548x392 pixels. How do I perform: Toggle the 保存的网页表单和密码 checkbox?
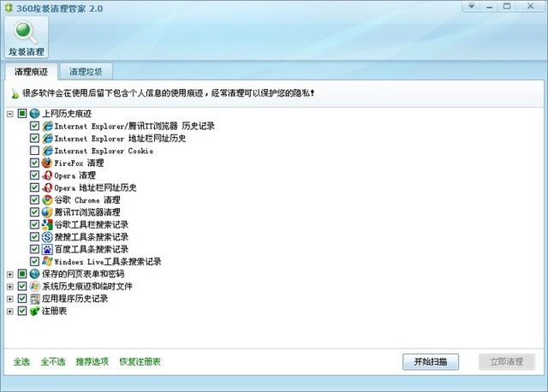click(22, 274)
